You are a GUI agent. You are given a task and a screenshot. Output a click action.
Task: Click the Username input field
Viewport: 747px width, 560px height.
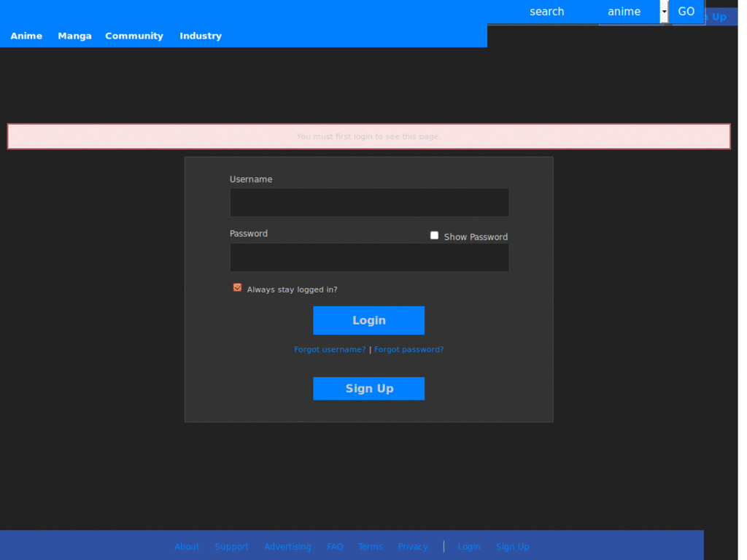pyautogui.click(x=368, y=202)
